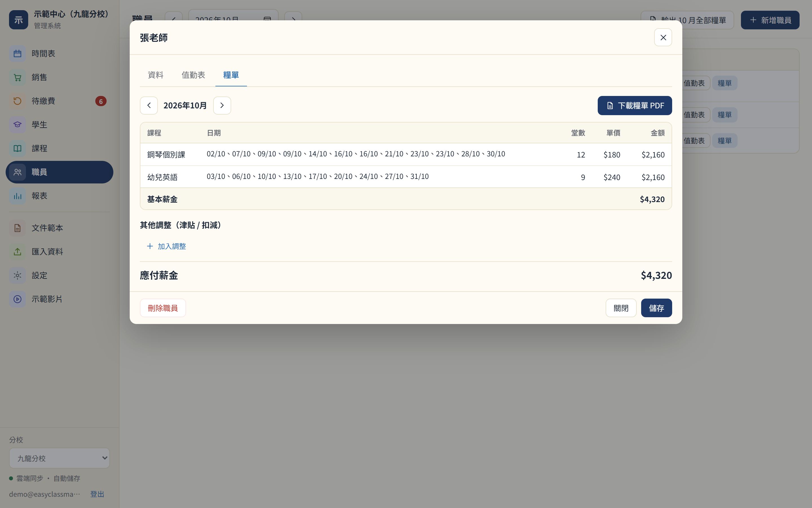The width and height of the screenshot is (812, 508).
Task: Click lesson count 12 for 鋼琴個別課
Action: point(581,155)
